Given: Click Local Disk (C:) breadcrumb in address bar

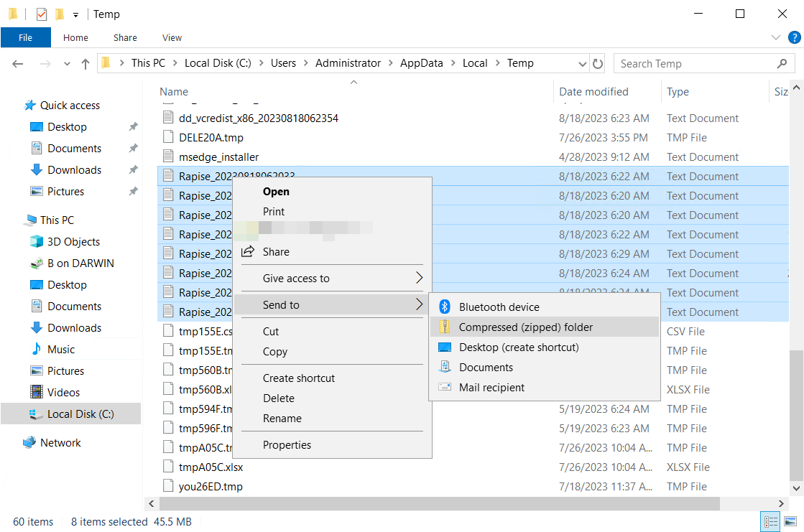Looking at the screenshot, I should pyautogui.click(x=218, y=63).
